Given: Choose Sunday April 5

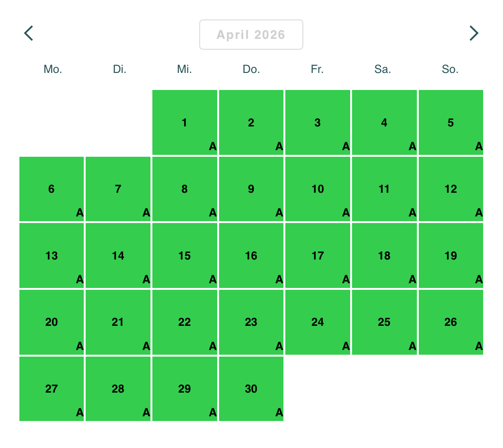Looking at the screenshot, I should click(450, 123).
